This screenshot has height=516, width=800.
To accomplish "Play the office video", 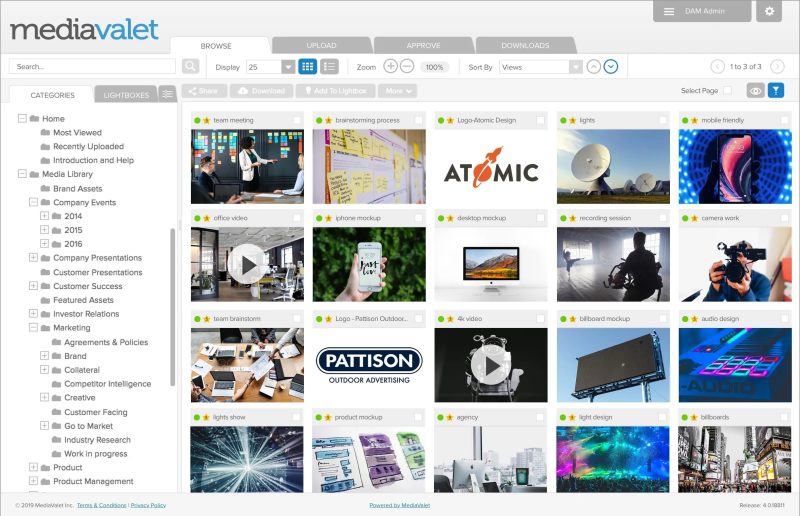I will [247, 264].
